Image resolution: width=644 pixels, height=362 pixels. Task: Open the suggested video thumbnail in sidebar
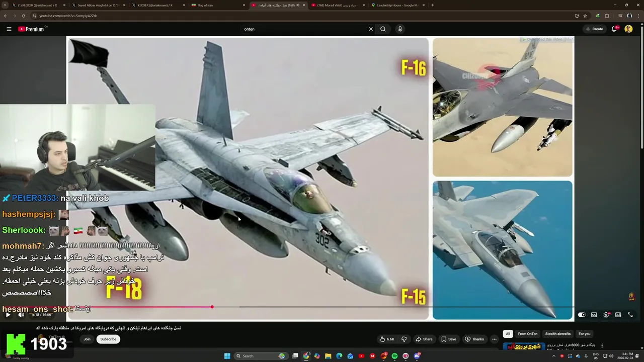[x=524, y=346]
